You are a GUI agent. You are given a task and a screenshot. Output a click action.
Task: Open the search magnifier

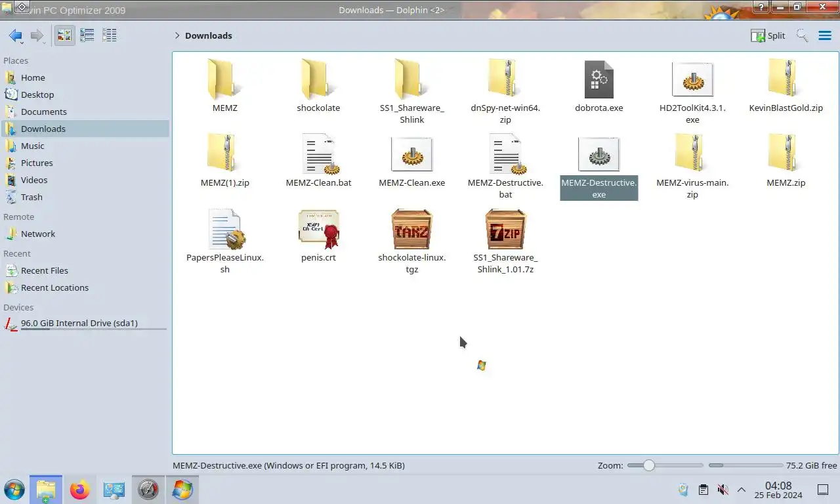coord(802,35)
